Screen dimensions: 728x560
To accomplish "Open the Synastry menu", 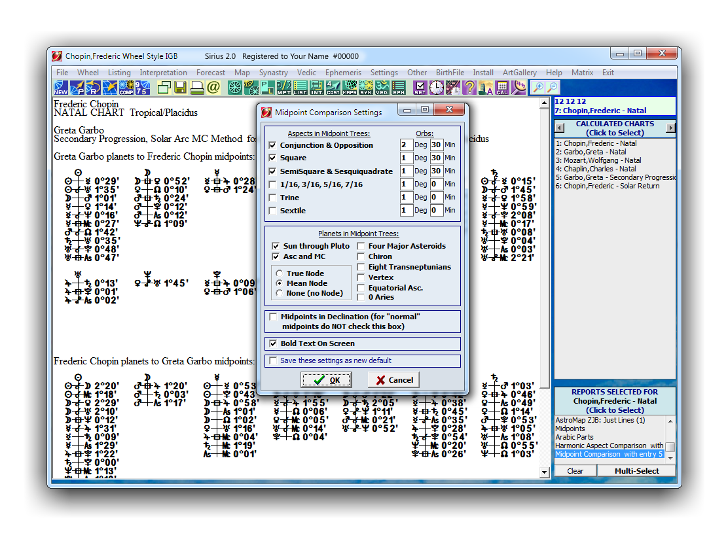I will [x=274, y=73].
